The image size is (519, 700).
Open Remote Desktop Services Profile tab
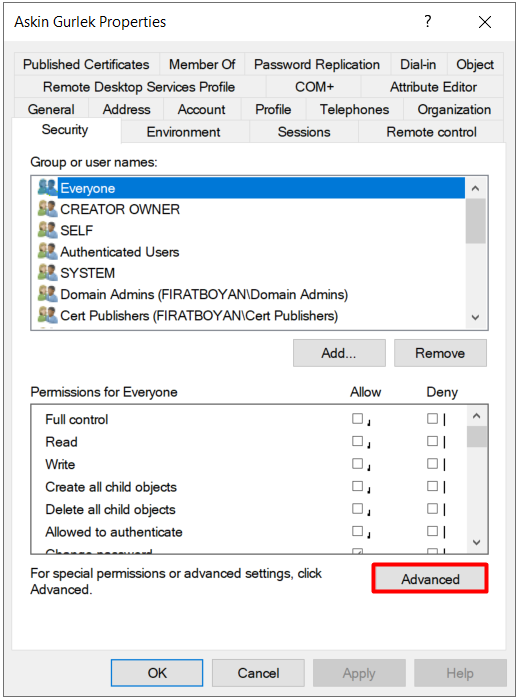[x=139, y=87]
